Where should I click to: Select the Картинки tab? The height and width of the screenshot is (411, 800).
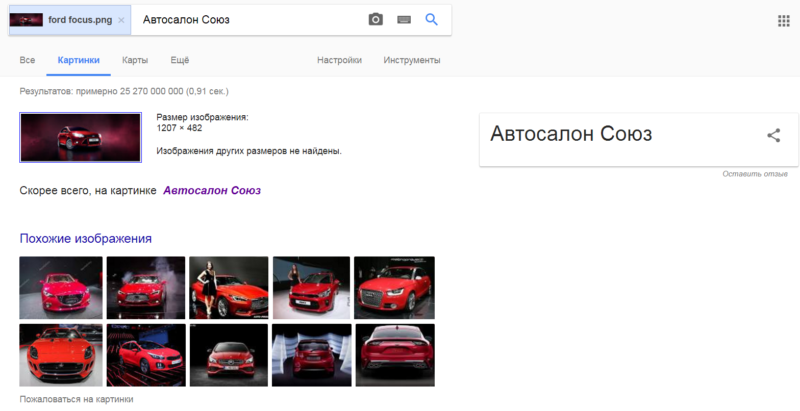click(x=79, y=60)
